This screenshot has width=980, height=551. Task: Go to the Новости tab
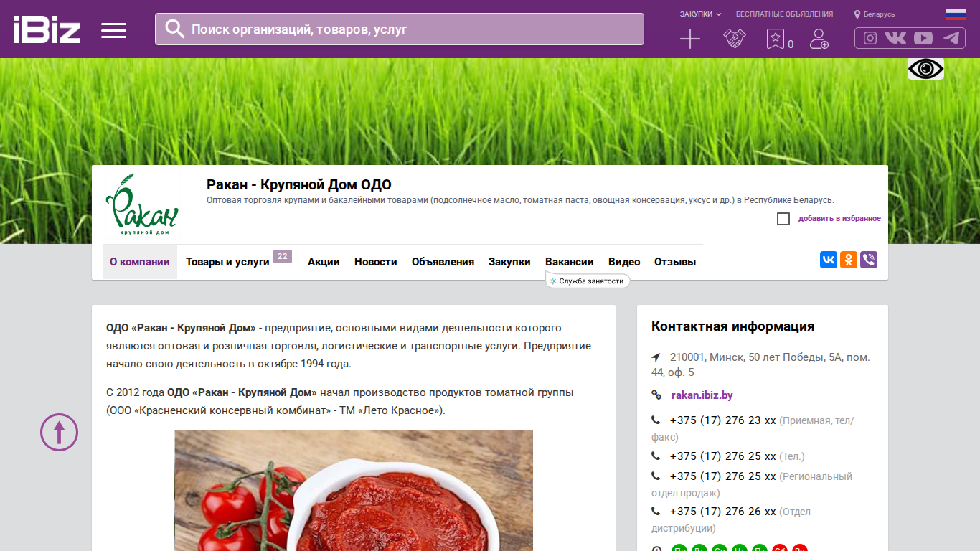376,262
